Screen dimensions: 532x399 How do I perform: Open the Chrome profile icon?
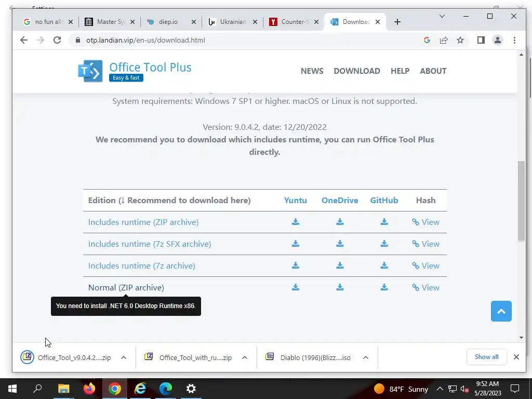coord(497,40)
